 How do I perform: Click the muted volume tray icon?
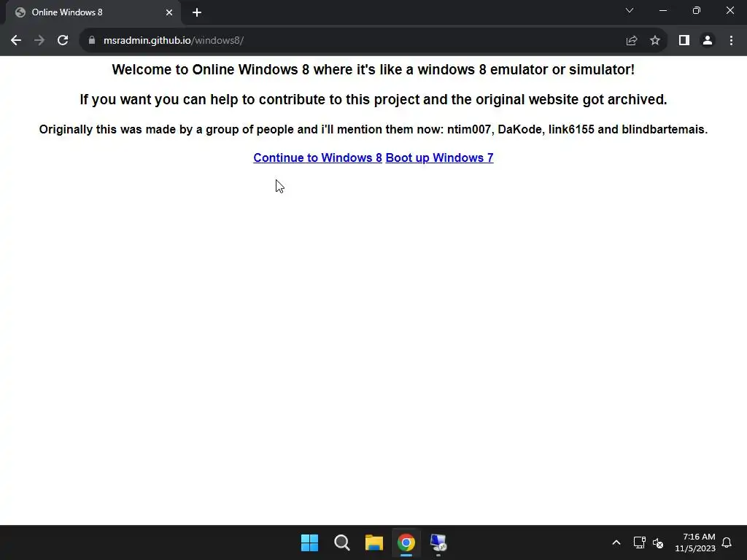point(658,542)
